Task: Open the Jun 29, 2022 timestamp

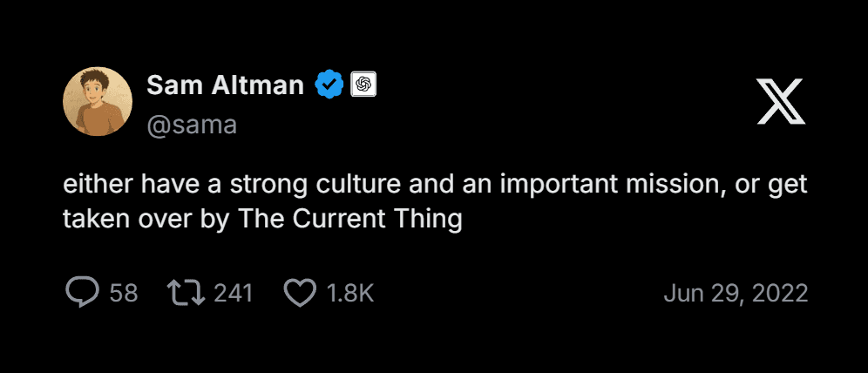Action: click(x=736, y=293)
